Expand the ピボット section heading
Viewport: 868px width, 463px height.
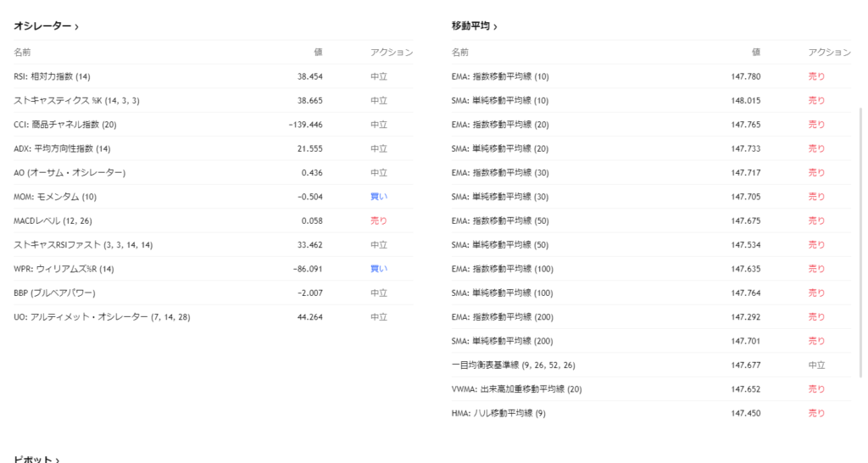point(32,459)
